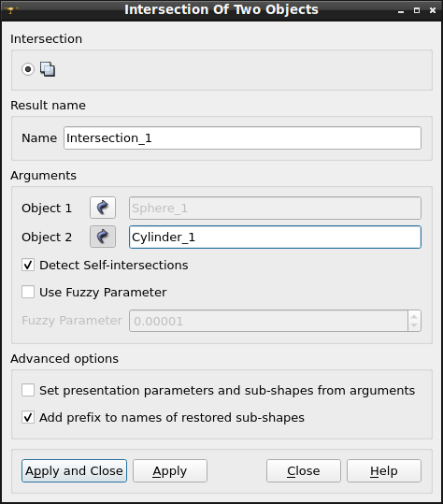
Task: Check Set presentation parameters and sub-shapes option
Action: coord(28,390)
